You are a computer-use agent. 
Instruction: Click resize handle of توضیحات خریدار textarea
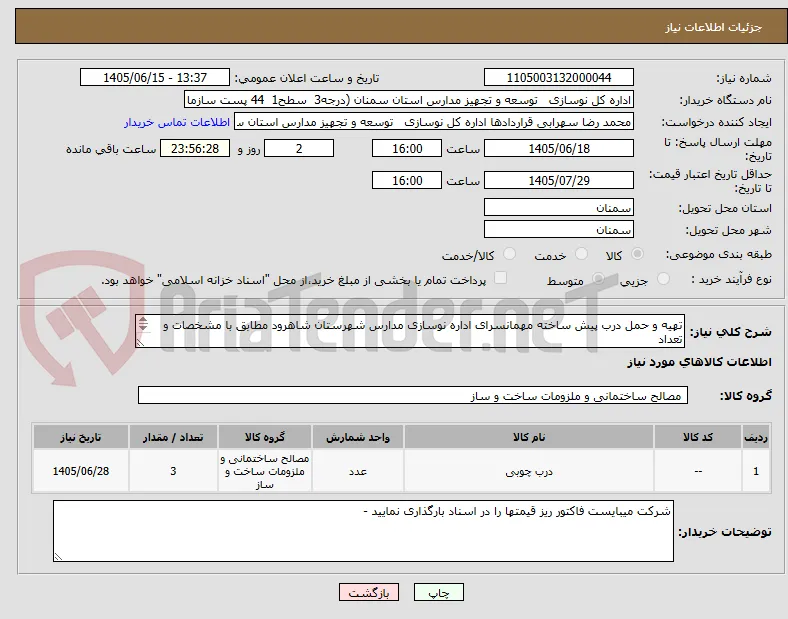[x=58, y=556]
